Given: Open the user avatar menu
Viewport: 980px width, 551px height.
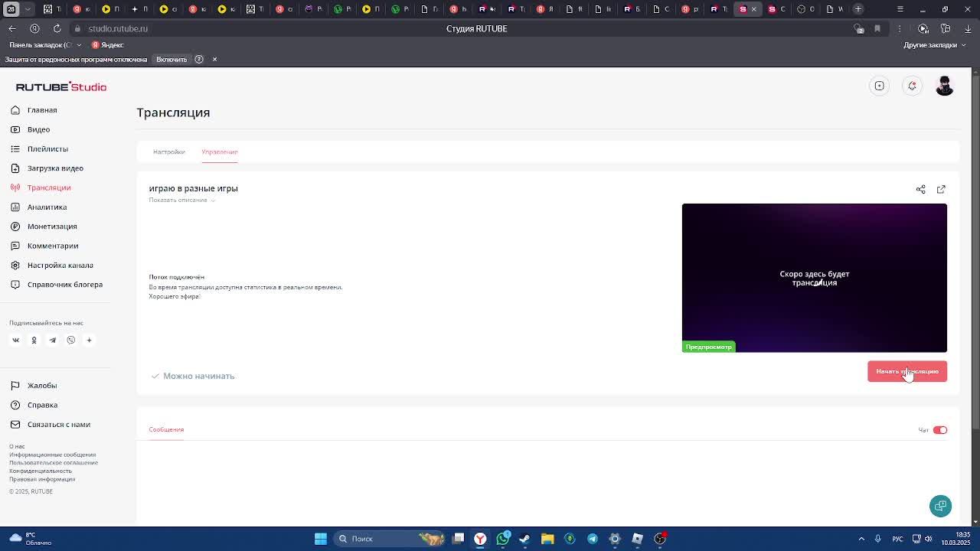Looking at the screenshot, I should [x=945, y=86].
